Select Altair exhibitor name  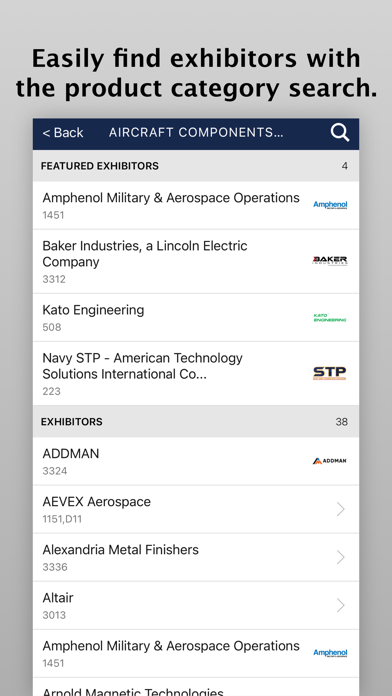[x=58, y=597]
